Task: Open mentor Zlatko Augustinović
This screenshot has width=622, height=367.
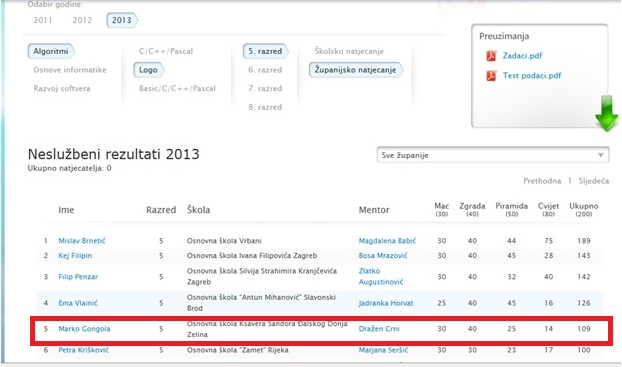Action: pyautogui.click(x=381, y=277)
